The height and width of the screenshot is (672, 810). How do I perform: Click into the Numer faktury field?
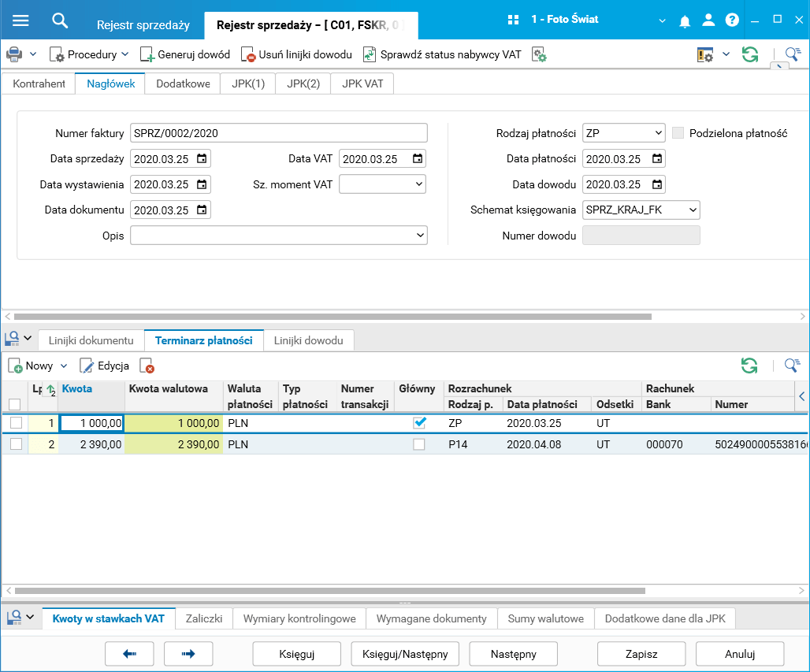(x=278, y=133)
